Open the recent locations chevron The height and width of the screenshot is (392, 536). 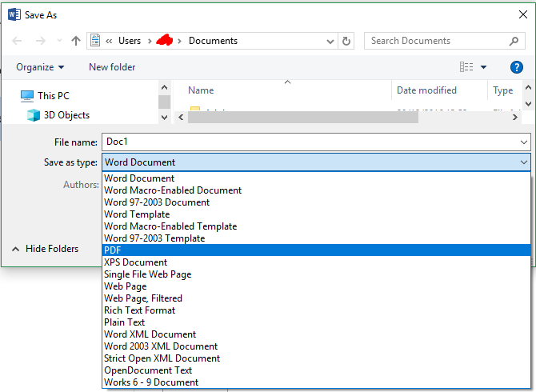coord(59,41)
